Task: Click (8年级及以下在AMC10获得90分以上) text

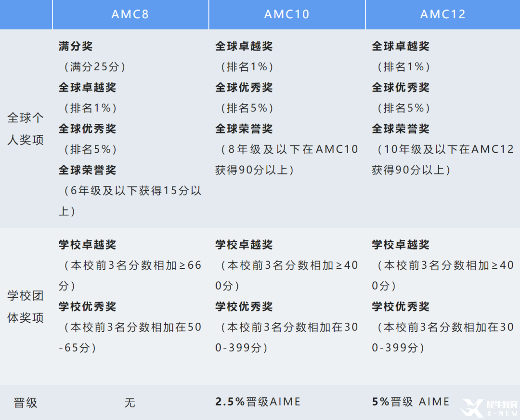Action: pyautogui.click(x=286, y=159)
